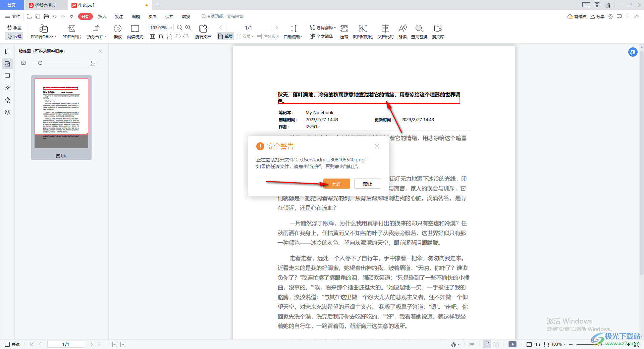Enter 阅读模式 reading mode
Viewport: 644px width, 349px height.
point(135,32)
